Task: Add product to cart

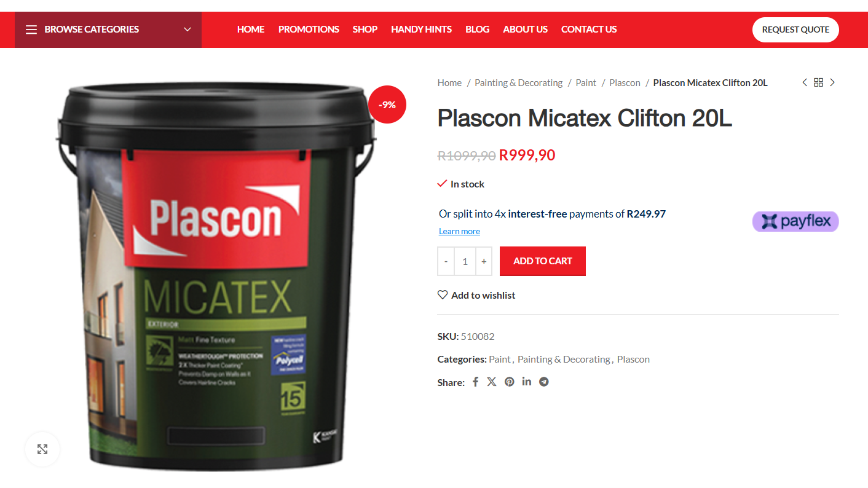Action: click(543, 261)
